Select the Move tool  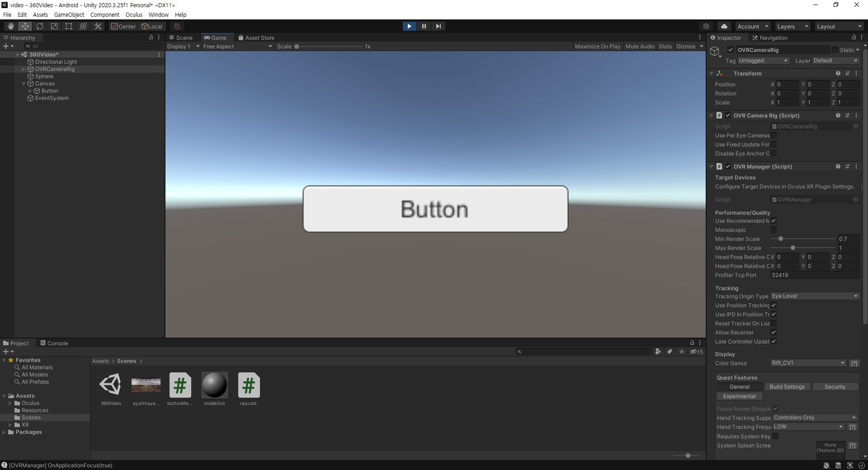(25, 26)
